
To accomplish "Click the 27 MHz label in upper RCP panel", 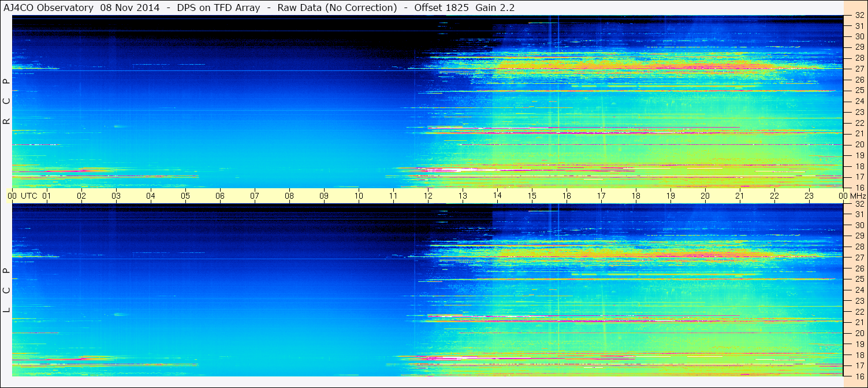I will [859, 69].
